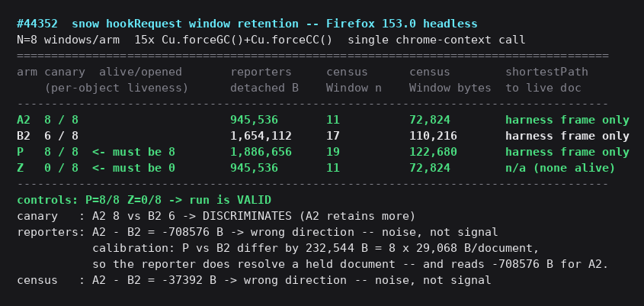Click the Z row's reporters value 945,536
Screen dimensions: 644x306
point(254,168)
